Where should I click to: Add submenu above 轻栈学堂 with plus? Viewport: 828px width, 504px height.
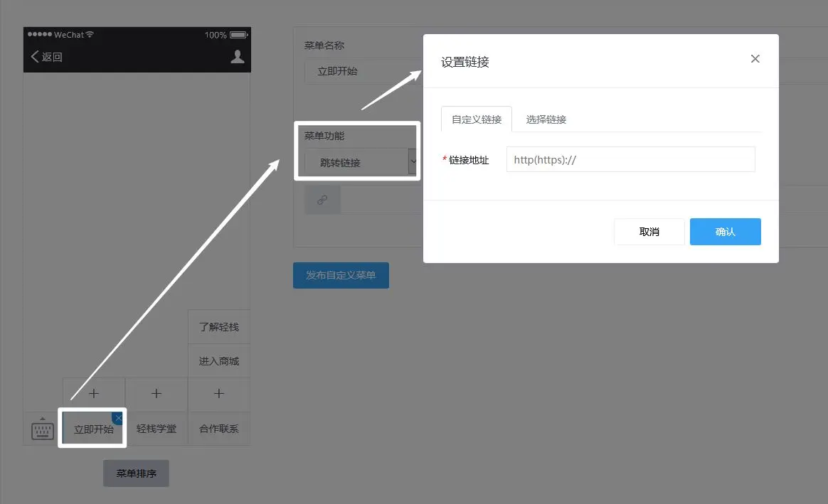156,394
